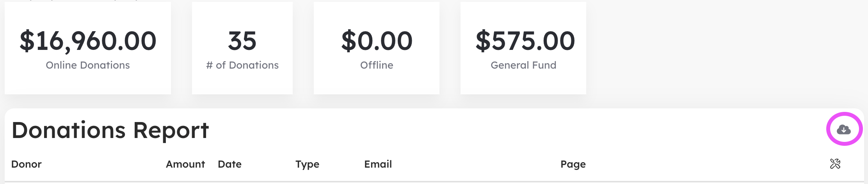This screenshot has height=184, width=868.
Task: Sort by the Email column header
Action: point(378,164)
